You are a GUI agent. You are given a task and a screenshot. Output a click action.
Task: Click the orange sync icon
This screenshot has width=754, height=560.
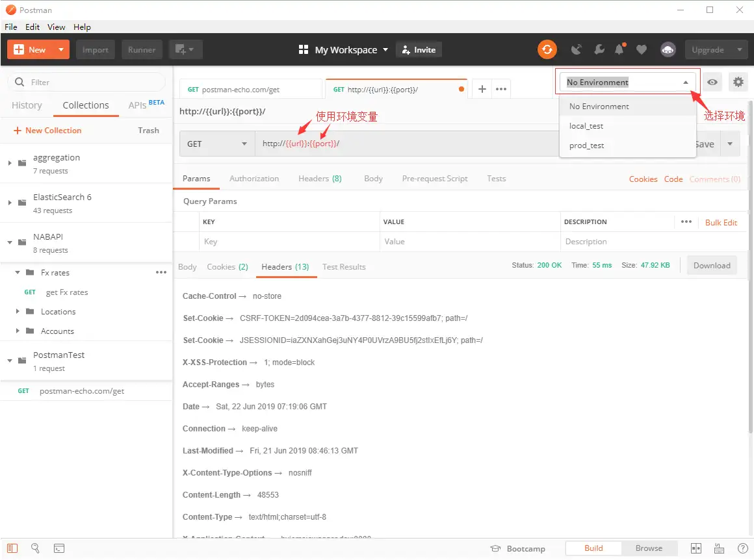pos(547,49)
